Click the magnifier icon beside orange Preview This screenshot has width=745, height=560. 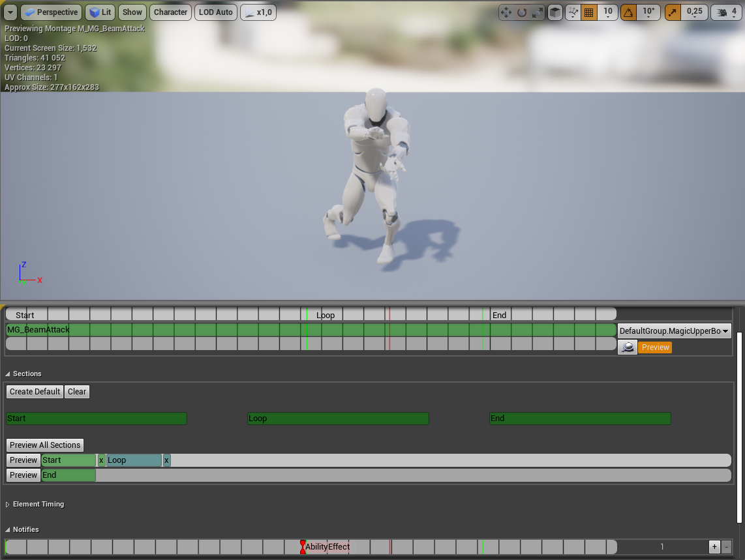[x=628, y=347]
